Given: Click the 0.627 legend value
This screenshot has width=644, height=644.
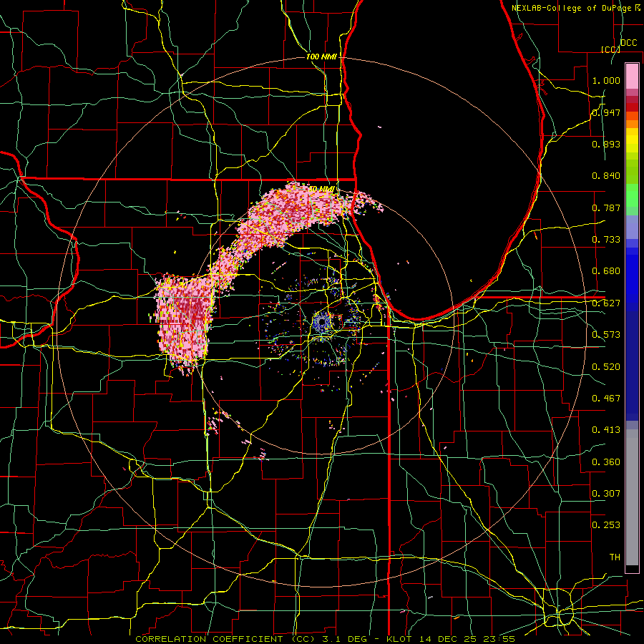Looking at the screenshot, I should 606,303.
